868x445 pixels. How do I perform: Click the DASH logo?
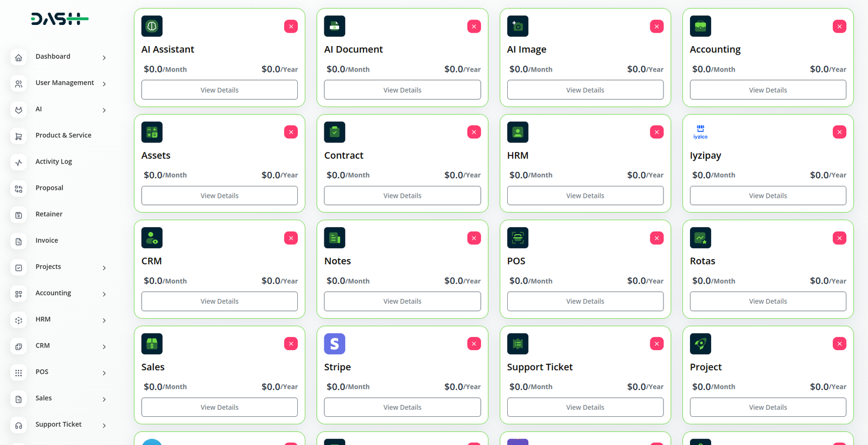click(x=60, y=19)
